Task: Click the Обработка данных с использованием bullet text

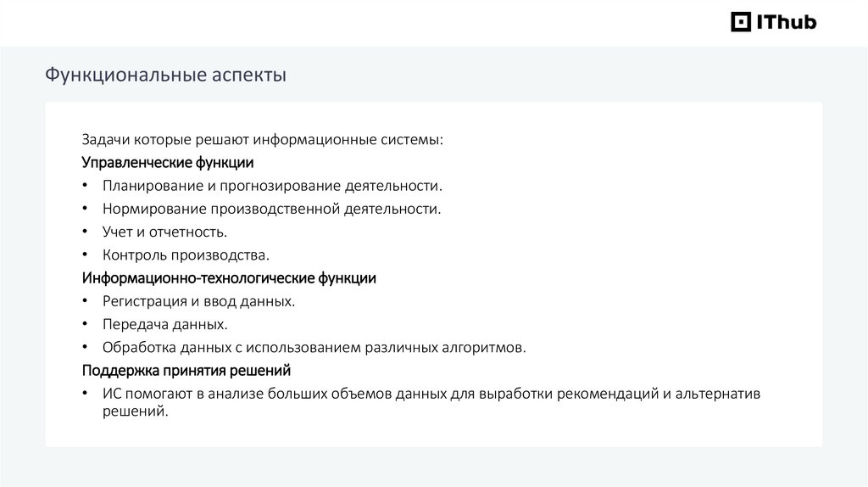Action: pos(314,347)
